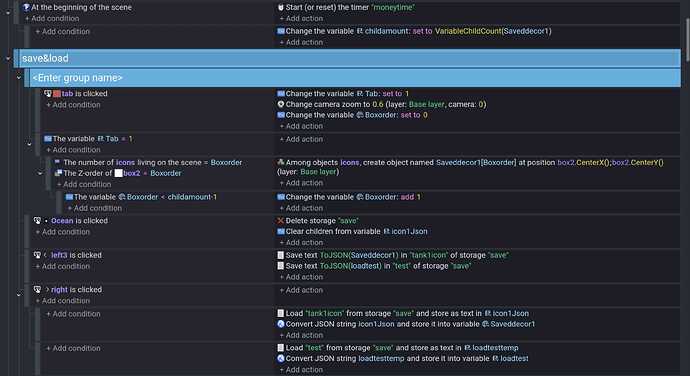Viewport: 690px width, 376px height.
Task: Add an action below the moneytime timer action
Action: pyautogui.click(x=301, y=18)
